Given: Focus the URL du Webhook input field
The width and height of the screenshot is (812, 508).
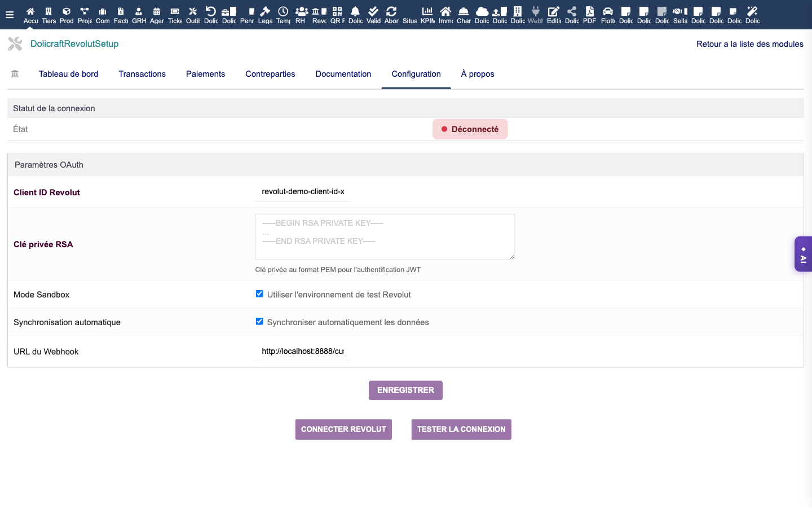Looking at the screenshot, I should pos(303,351).
